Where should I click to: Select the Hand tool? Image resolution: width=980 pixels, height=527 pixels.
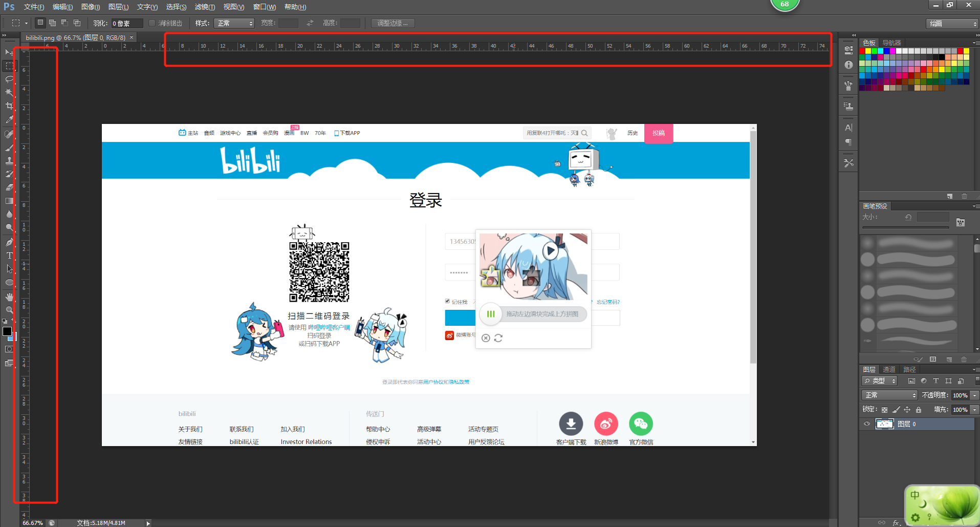[x=9, y=297]
